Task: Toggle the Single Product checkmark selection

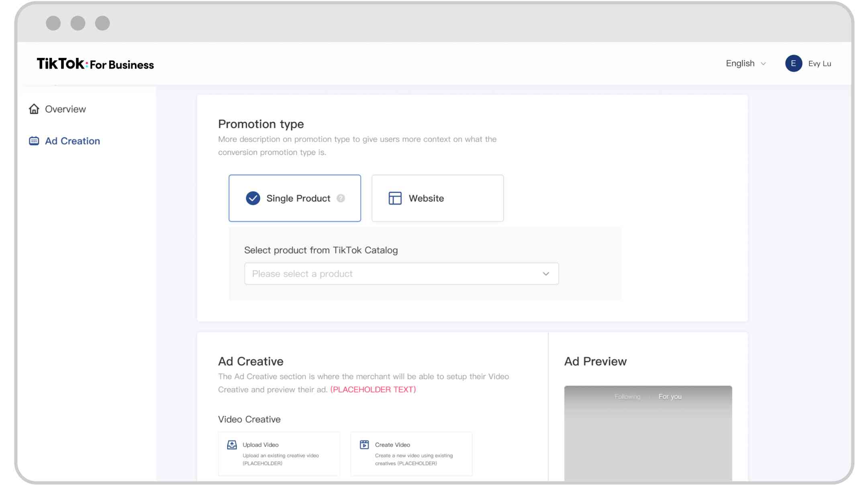Action: [x=253, y=198]
